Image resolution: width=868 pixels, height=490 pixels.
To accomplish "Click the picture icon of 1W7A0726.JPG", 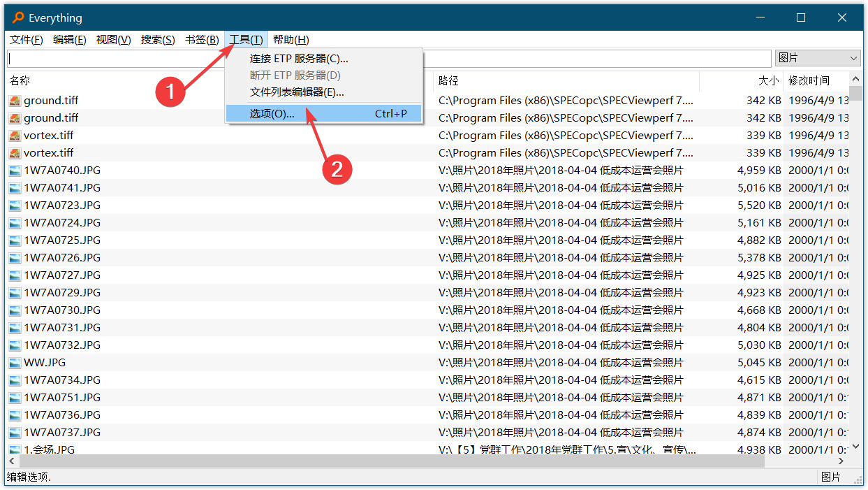I will click(x=15, y=257).
